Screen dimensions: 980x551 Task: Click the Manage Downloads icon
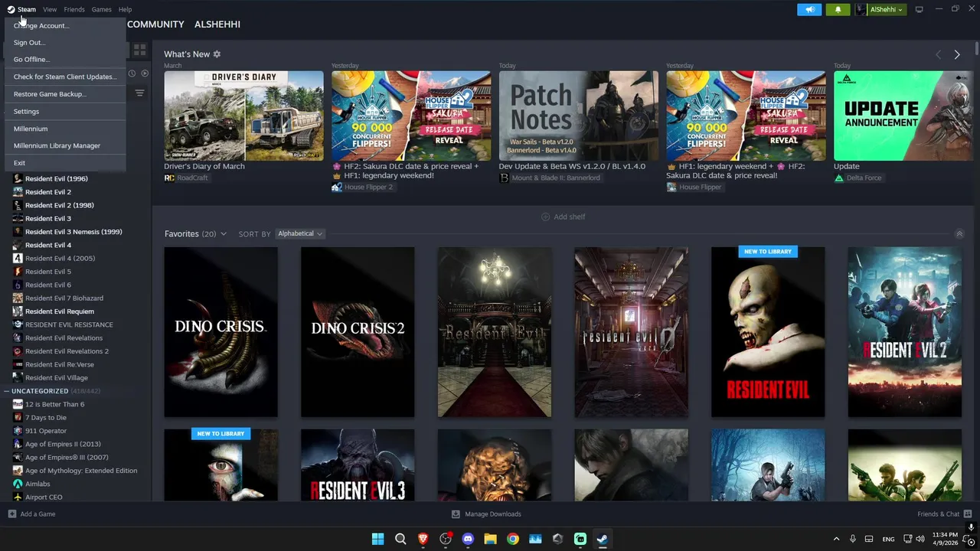coord(456,514)
